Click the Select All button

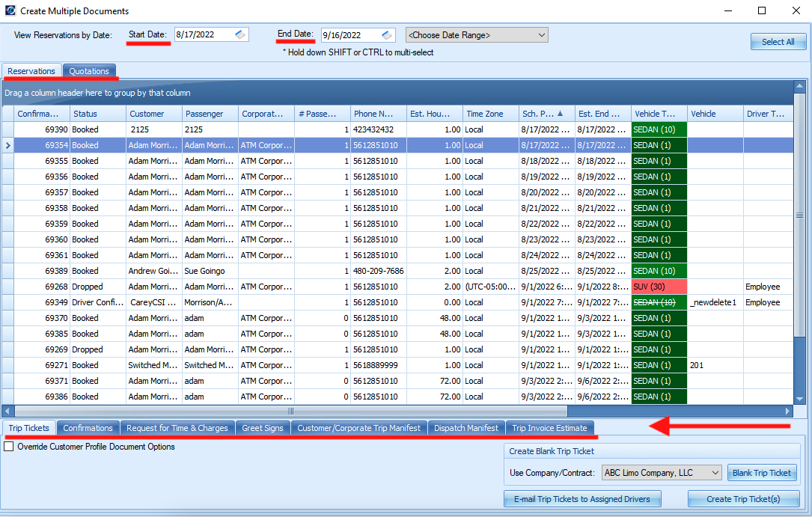778,42
